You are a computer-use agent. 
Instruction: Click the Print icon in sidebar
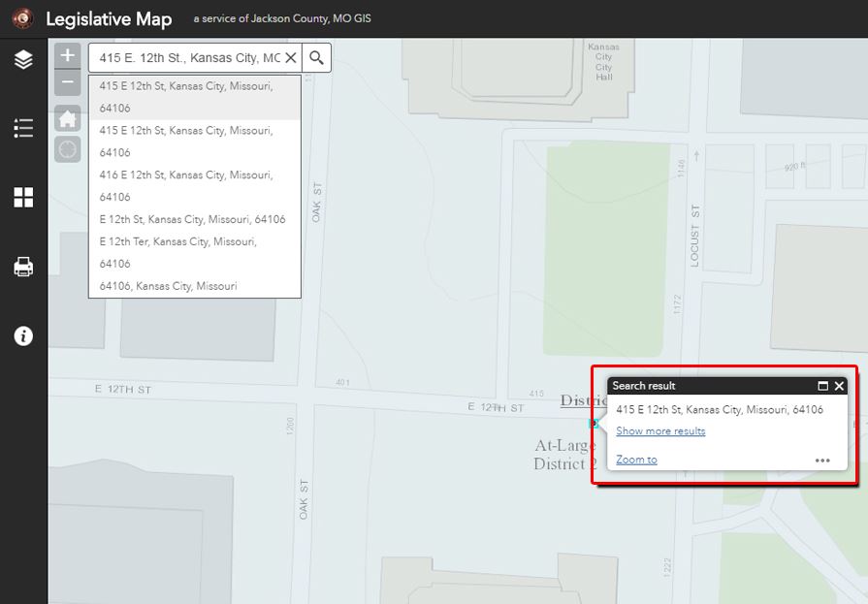(x=23, y=267)
